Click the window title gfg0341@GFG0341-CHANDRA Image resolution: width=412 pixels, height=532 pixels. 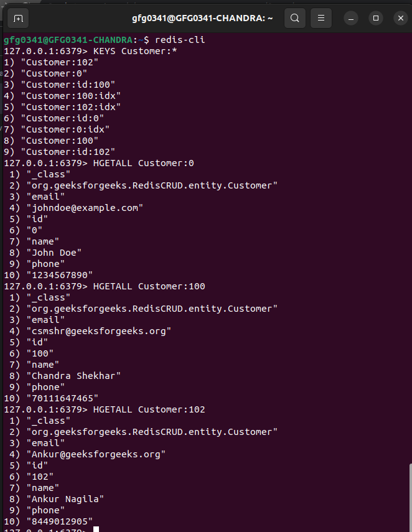pyautogui.click(x=202, y=18)
